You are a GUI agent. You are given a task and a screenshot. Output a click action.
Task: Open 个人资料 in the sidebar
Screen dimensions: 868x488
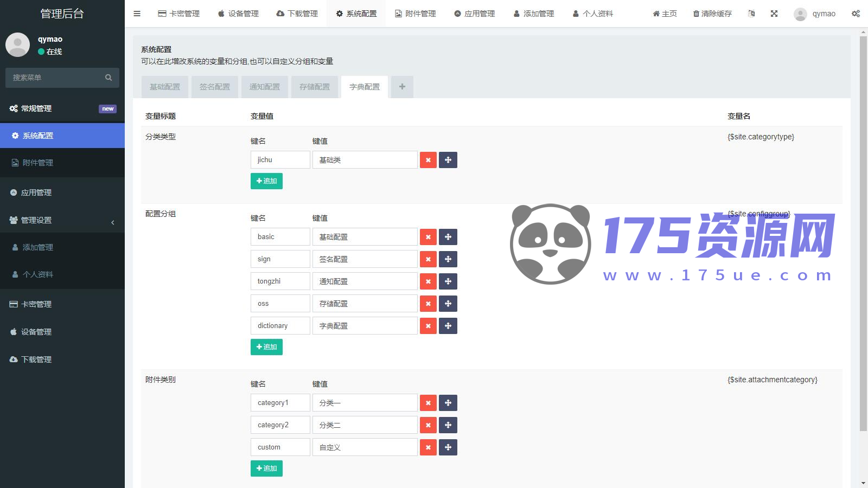[x=62, y=274]
